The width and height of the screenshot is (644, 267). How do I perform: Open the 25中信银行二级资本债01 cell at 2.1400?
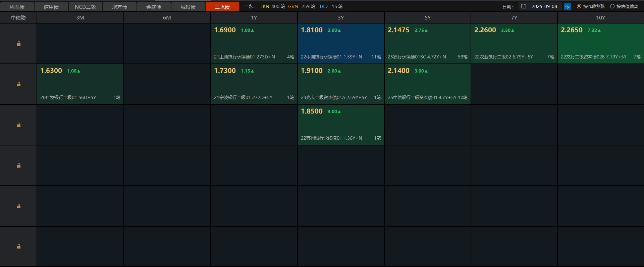click(428, 84)
